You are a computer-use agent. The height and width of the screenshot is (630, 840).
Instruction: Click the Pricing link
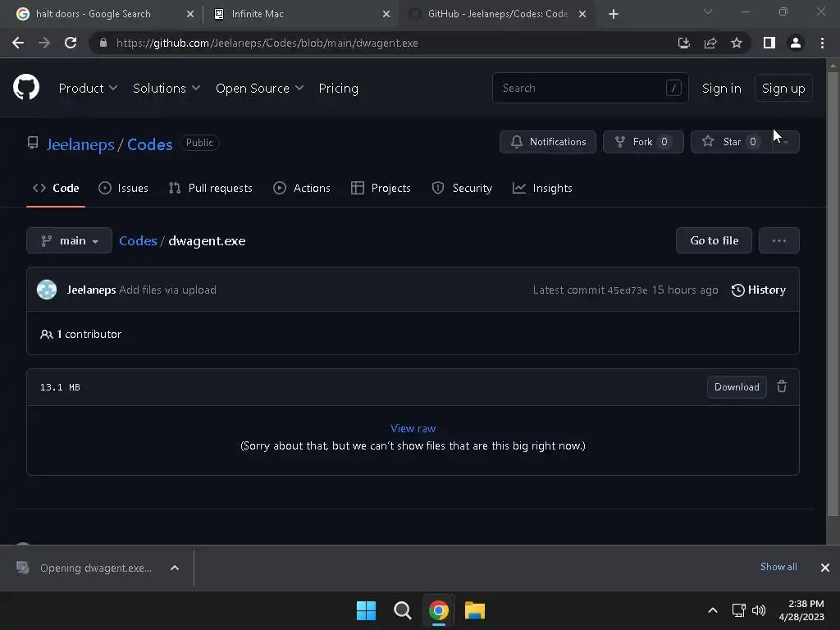[x=339, y=88]
